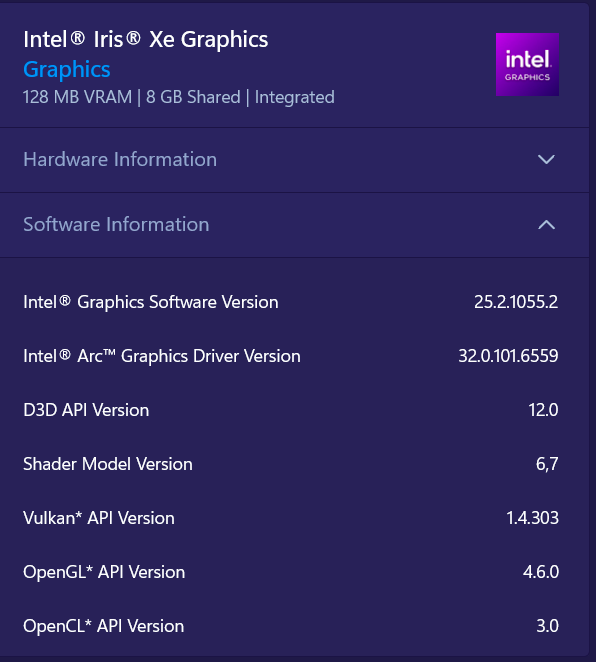Screen dimensions: 596x662
Task: Select Intel Iris Xe Graphics title
Action: (x=146, y=39)
